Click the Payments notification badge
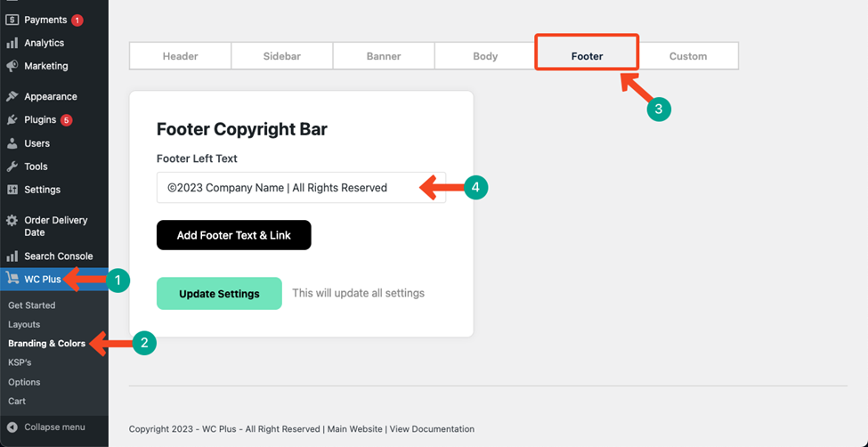This screenshot has height=447, width=868. [77, 20]
